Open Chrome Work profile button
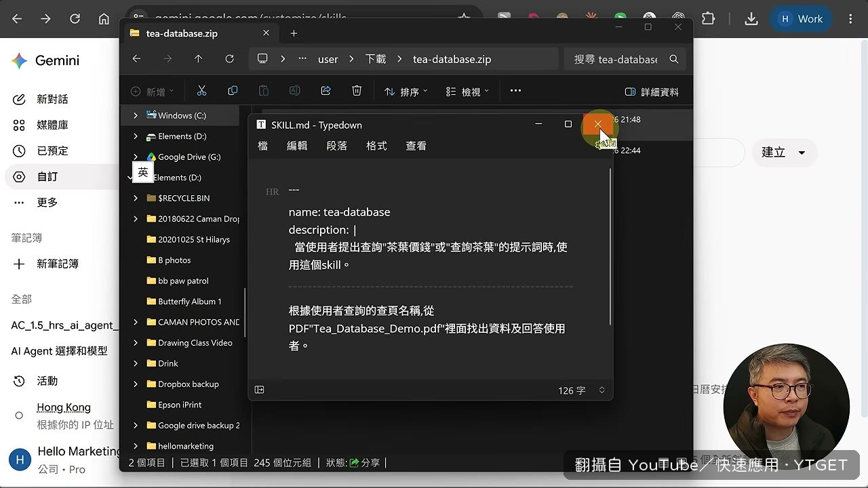 point(801,19)
